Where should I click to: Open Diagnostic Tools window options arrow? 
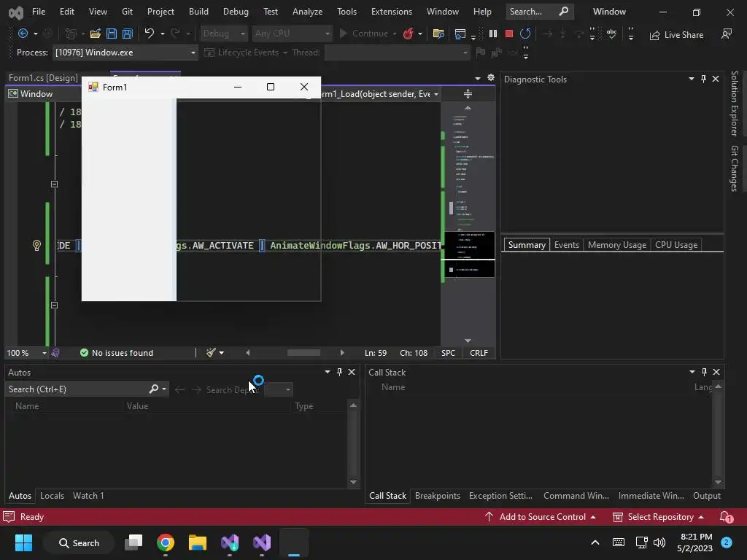692,79
